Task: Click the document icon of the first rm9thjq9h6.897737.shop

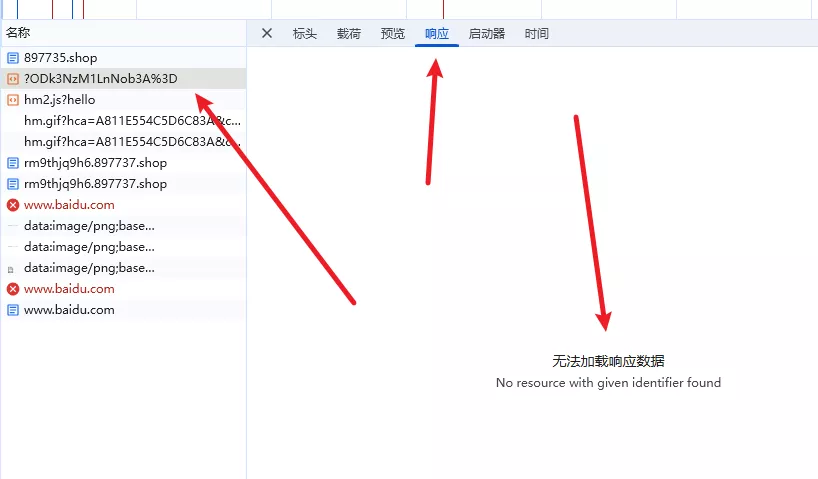Action: coord(13,163)
